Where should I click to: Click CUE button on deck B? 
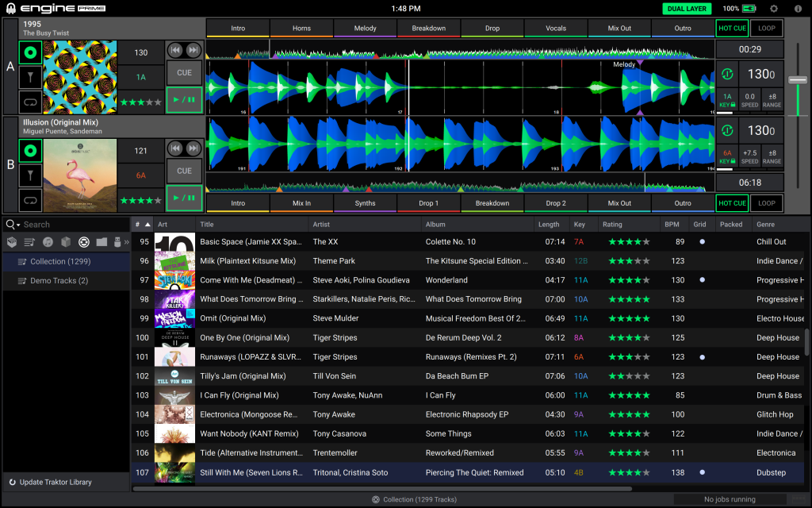(x=184, y=171)
